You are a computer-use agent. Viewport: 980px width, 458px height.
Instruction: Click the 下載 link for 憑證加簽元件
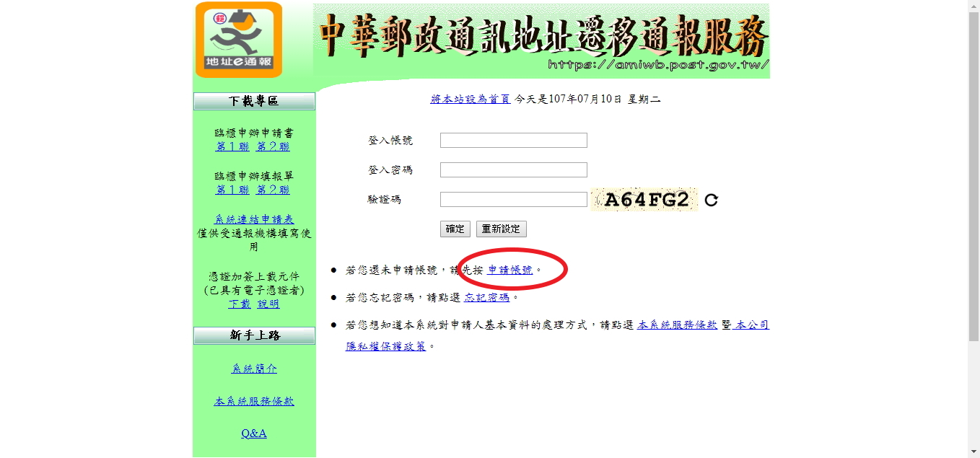240,304
